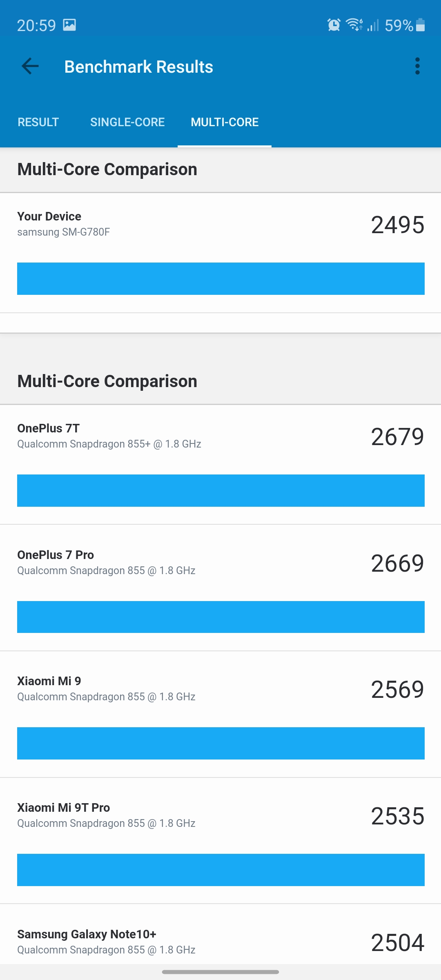441x980 pixels.
Task: Tap the Your Device score bar
Action: tap(220, 278)
